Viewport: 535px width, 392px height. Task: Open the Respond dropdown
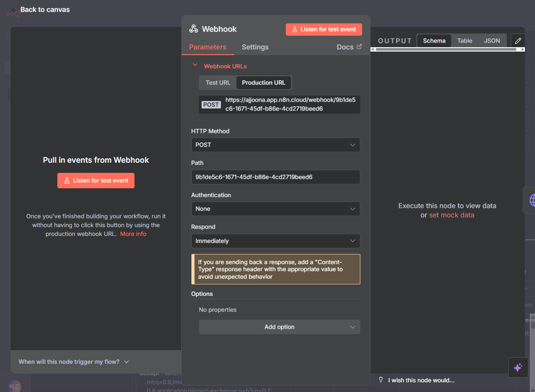275,241
